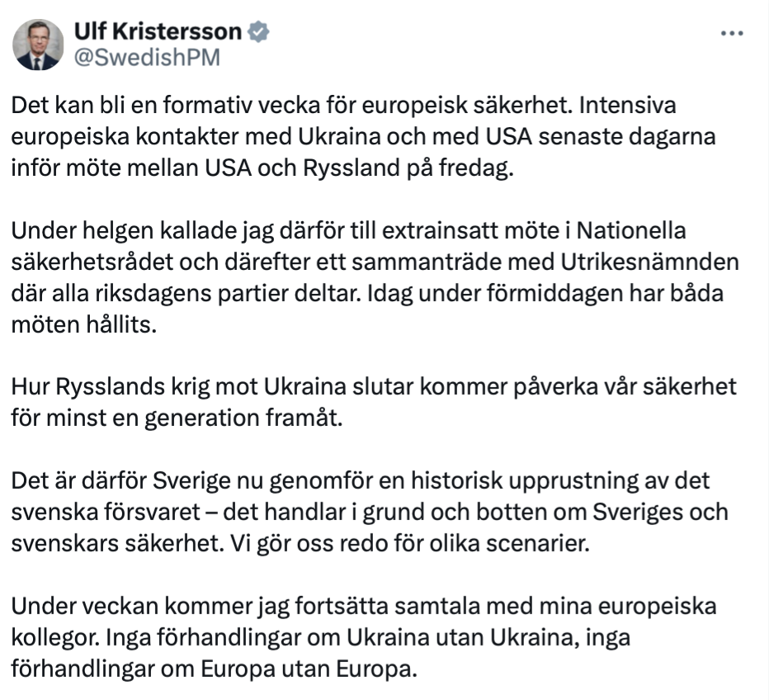Open Ulf Kristersson's profile avatar
The height and width of the screenshot is (700, 769).
(x=38, y=45)
